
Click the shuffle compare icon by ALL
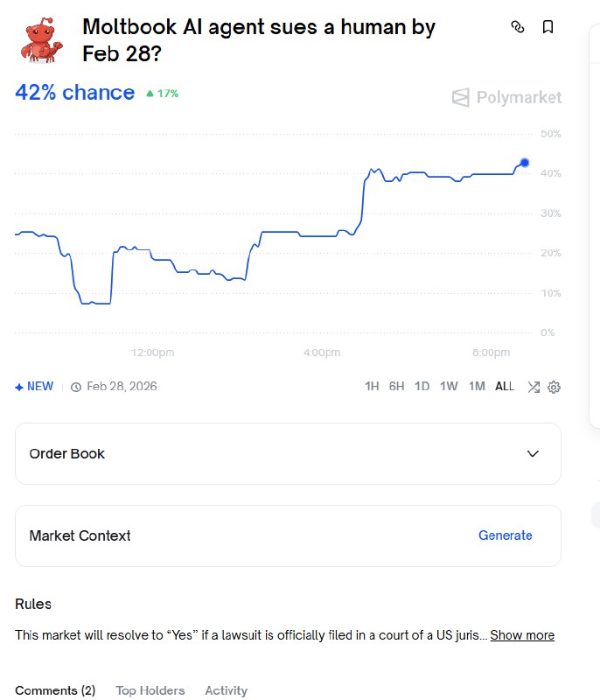point(534,387)
